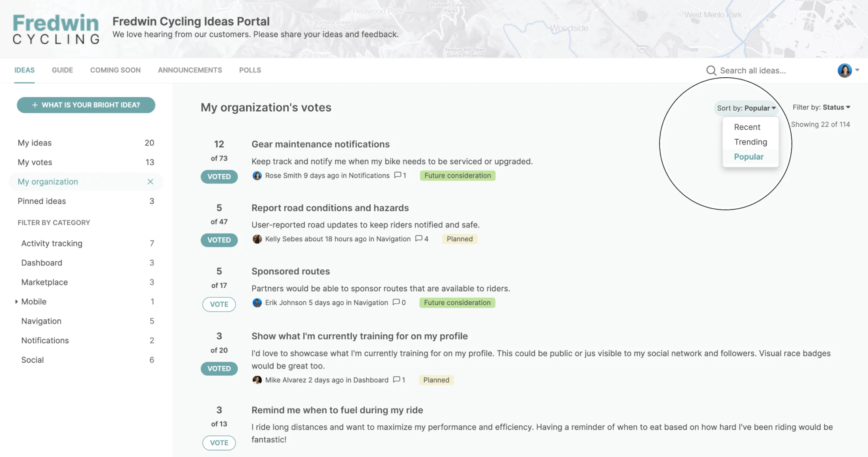The image size is (868, 457).
Task: Open comments on Gear maintenance notifications
Action: click(x=400, y=175)
